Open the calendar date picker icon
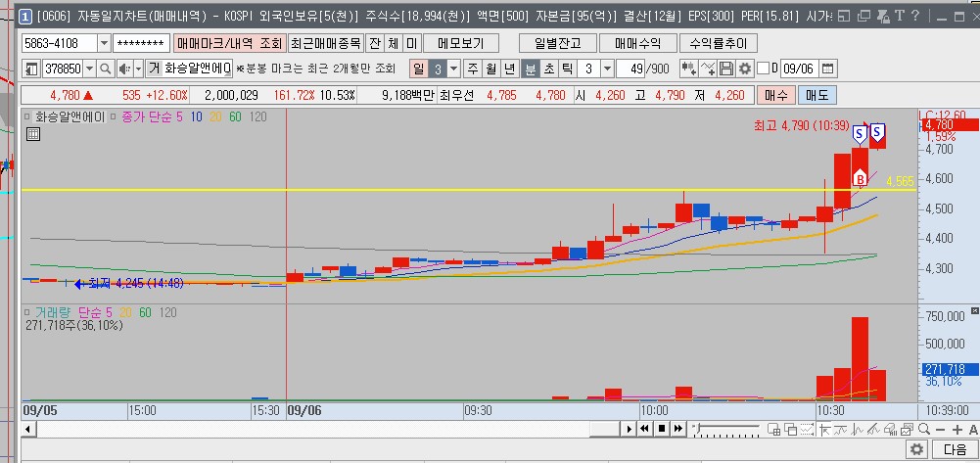This screenshot has height=463, width=980. (827, 69)
